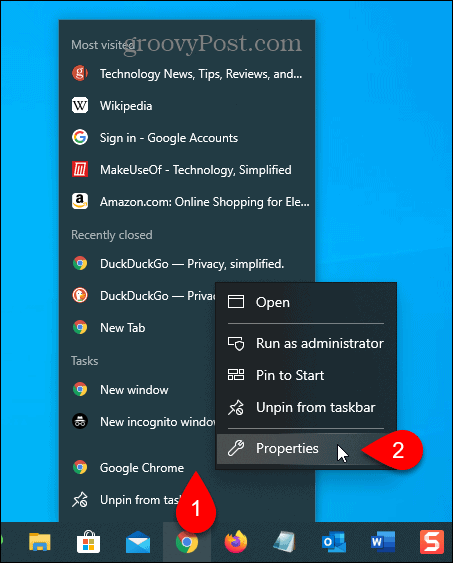
Task: Click the Chrome taskbar icon
Action: click(187, 542)
